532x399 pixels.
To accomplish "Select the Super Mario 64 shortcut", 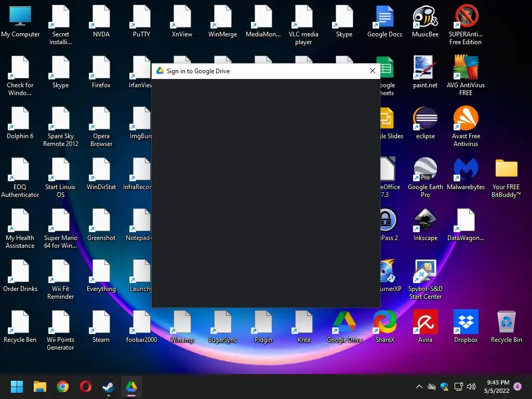I will pos(61,229).
